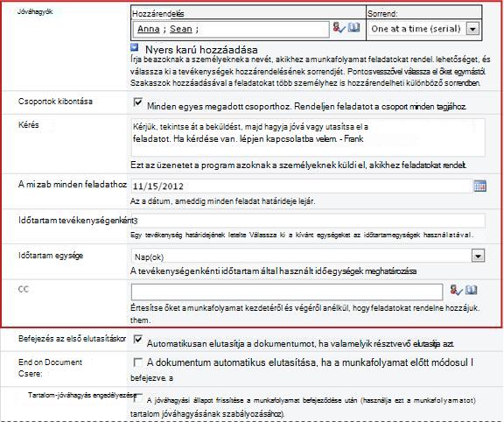Screen dimensions: 504x422
Task: Click the check names icon beside CC field
Action: [457, 290]
